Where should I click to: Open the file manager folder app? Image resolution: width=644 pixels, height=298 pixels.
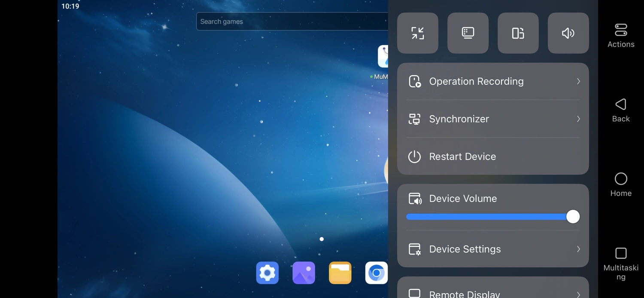pyautogui.click(x=340, y=273)
